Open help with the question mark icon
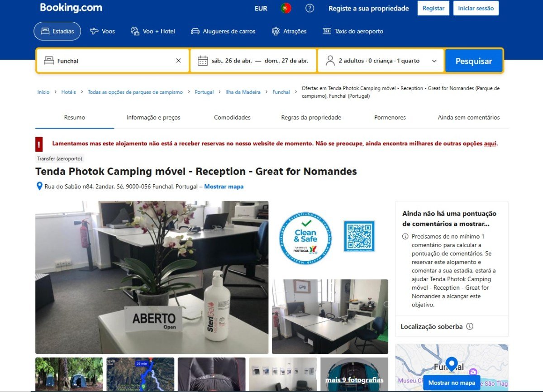 pyautogui.click(x=310, y=8)
